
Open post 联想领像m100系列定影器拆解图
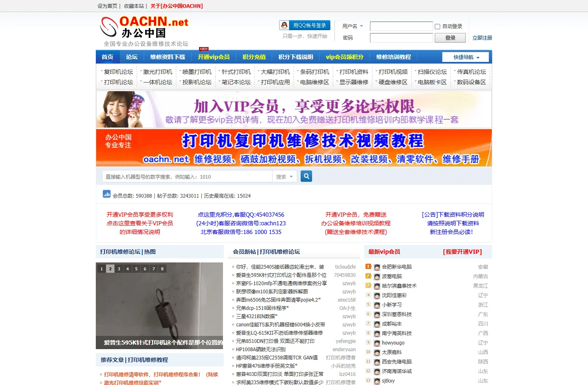272,292
